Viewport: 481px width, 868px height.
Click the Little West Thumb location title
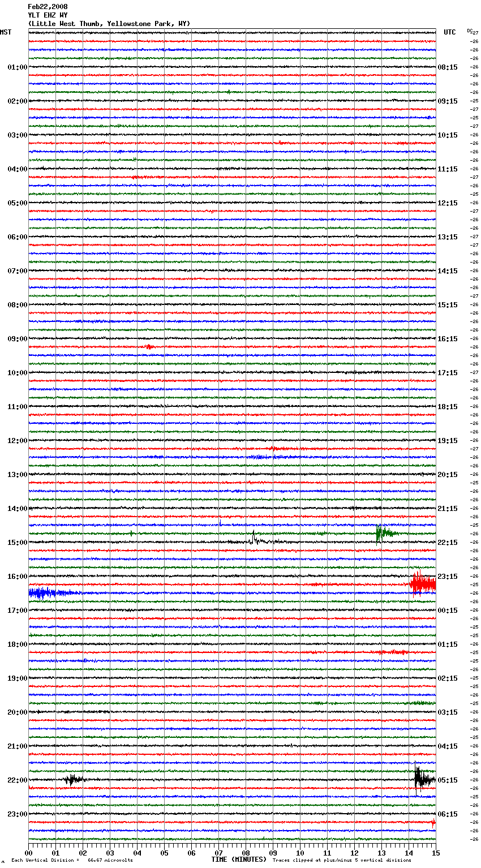click(109, 24)
